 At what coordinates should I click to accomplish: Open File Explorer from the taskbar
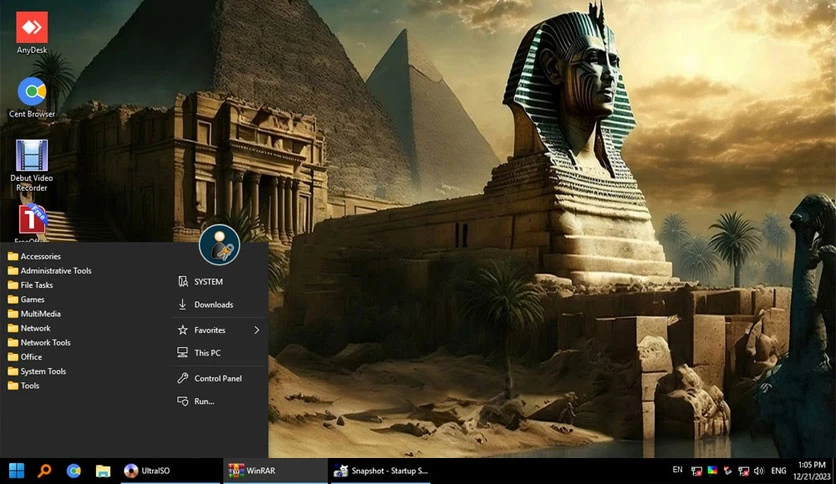[102, 470]
